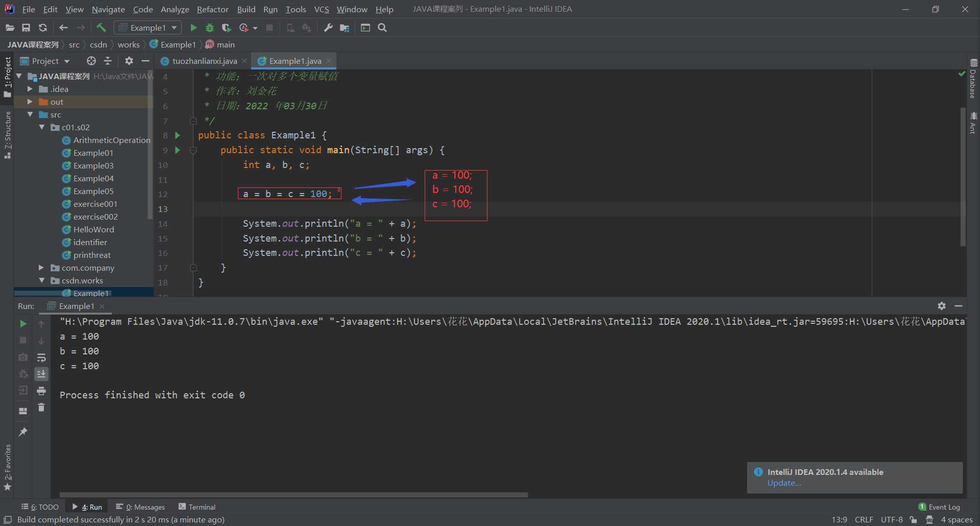Navigate back with the left arrow icon
The width and height of the screenshot is (980, 526).
pos(63,28)
